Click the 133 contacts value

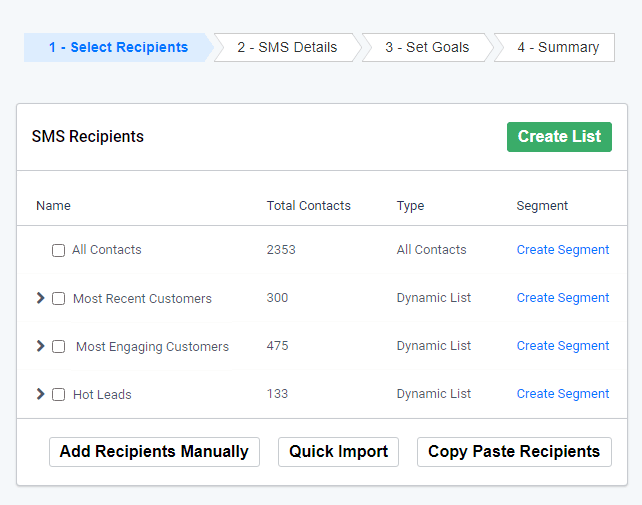(277, 394)
